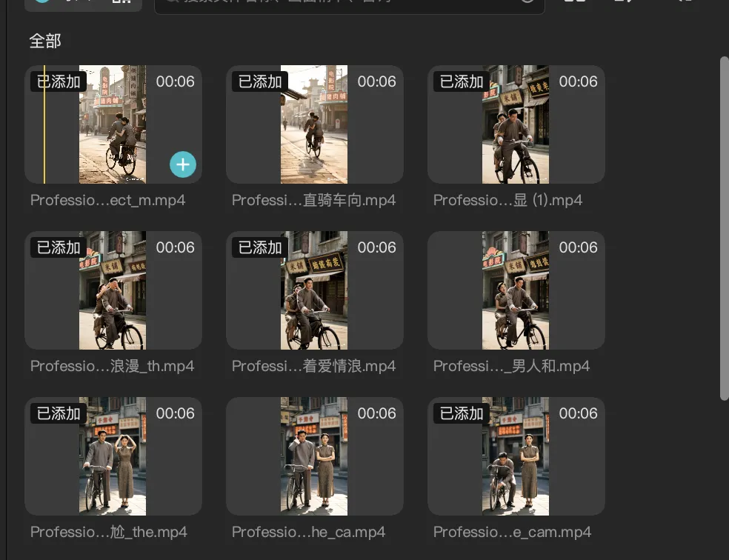Click file name Professio…he_ca.mp4

tap(309, 532)
